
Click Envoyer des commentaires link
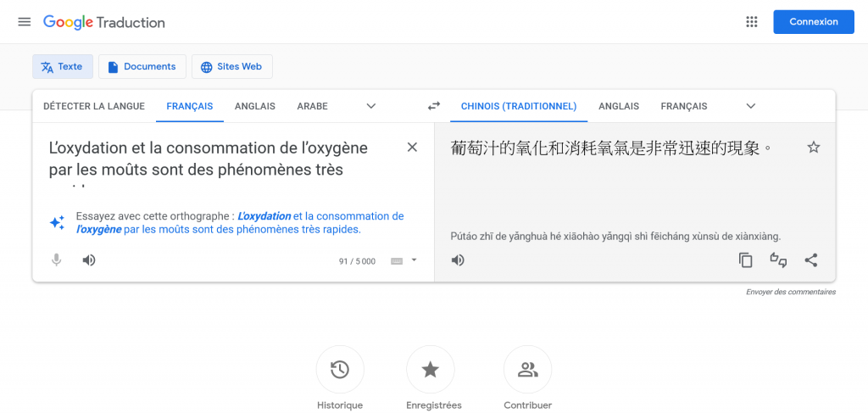(791, 292)
